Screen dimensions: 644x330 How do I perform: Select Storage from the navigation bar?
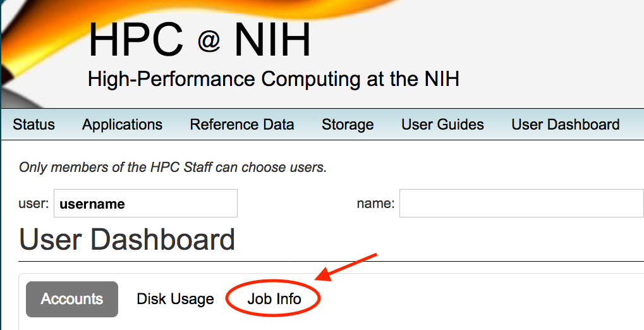pos(348,125)
